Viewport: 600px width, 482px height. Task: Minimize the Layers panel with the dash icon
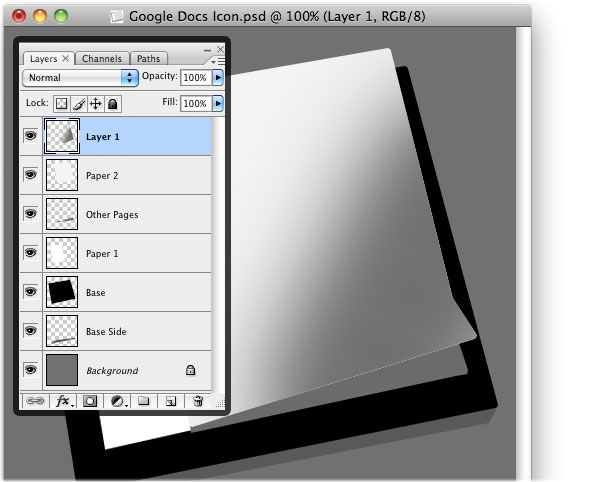pyautogui.click(x=207, y=50)
